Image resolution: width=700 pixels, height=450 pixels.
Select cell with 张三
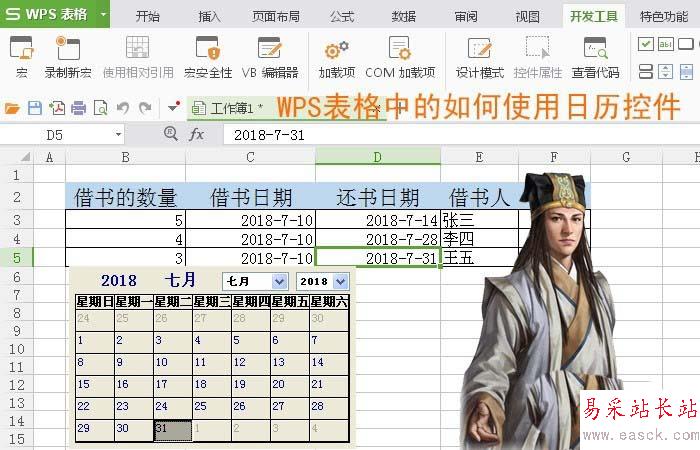point(479,220)
